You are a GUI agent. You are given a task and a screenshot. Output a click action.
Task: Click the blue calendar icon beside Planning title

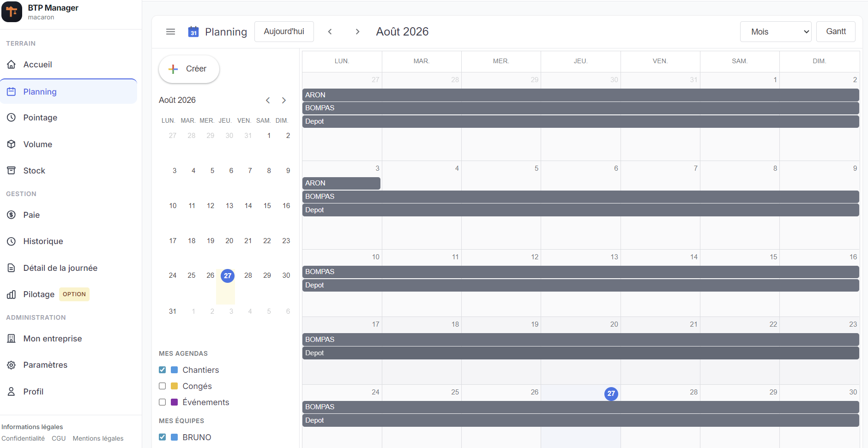click(193, 32)
